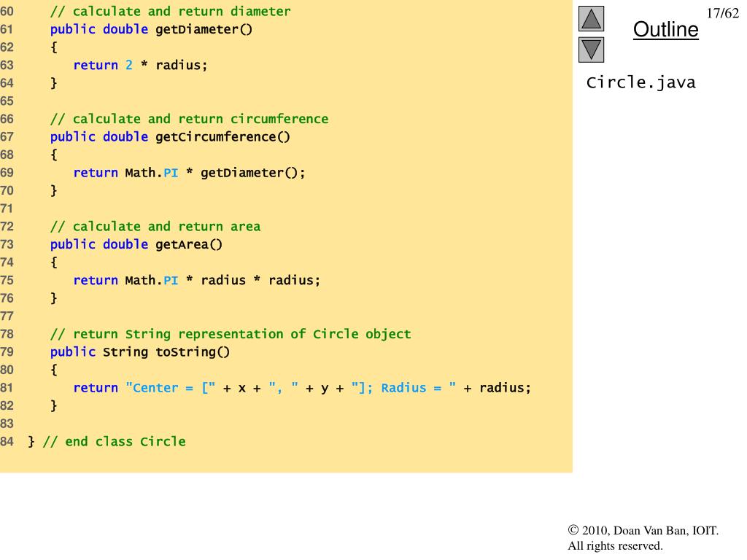Click line number 79

[7, 352]
